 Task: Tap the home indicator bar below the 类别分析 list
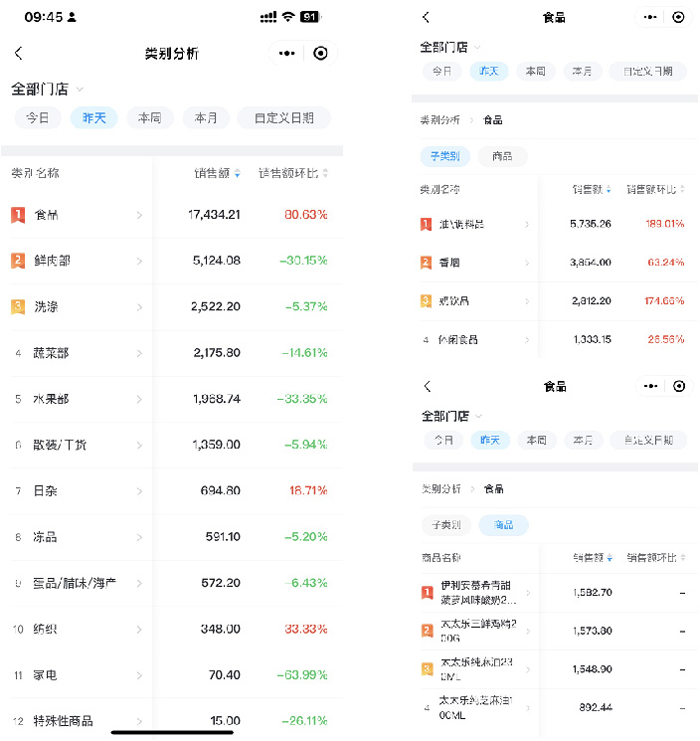pos(172,733)
